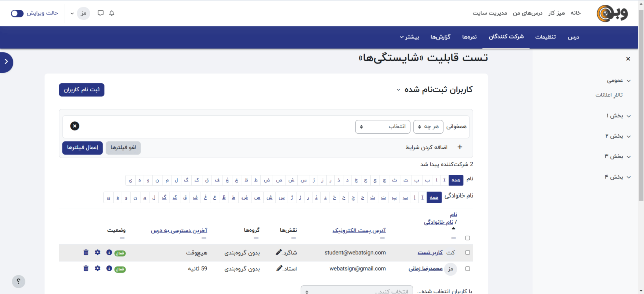The width and height of the screenshot is (644, 294).
Task: Click اعمال فیلترها button
Action: (x=83, y=148)
